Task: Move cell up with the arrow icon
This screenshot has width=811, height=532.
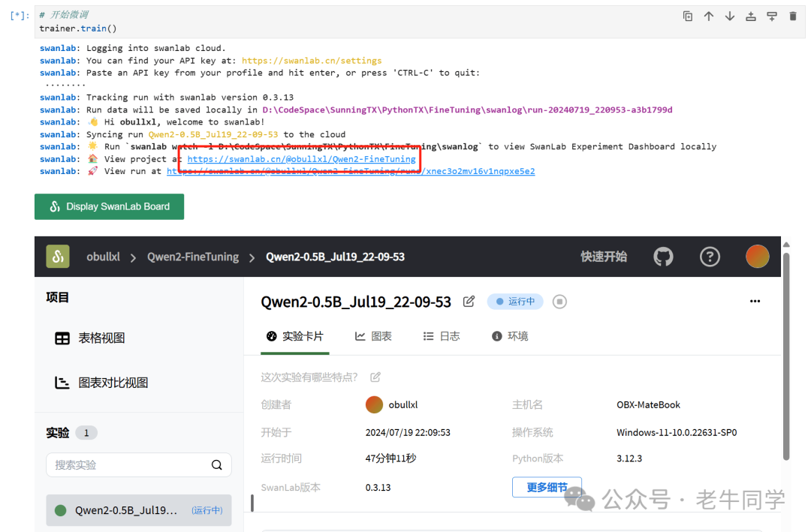Action: (x=709, y=17)
